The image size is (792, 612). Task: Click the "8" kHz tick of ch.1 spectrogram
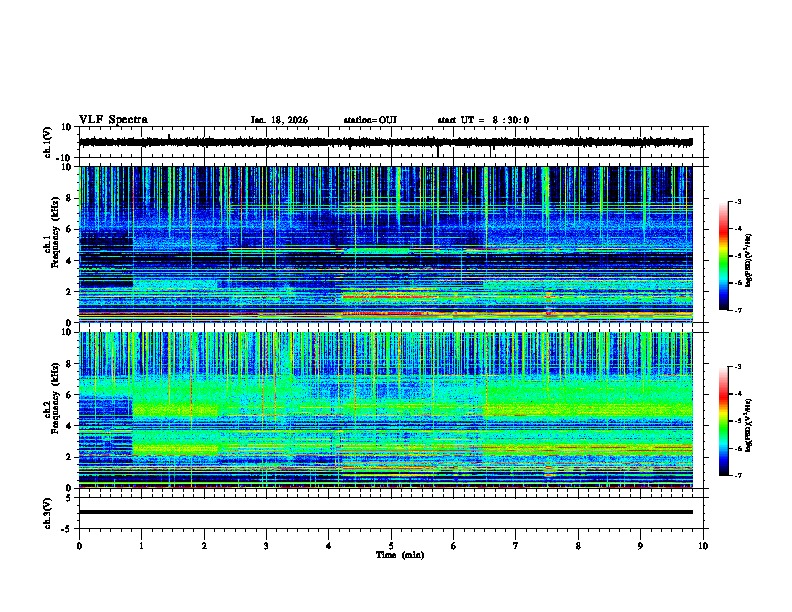[x=69, y=198]
